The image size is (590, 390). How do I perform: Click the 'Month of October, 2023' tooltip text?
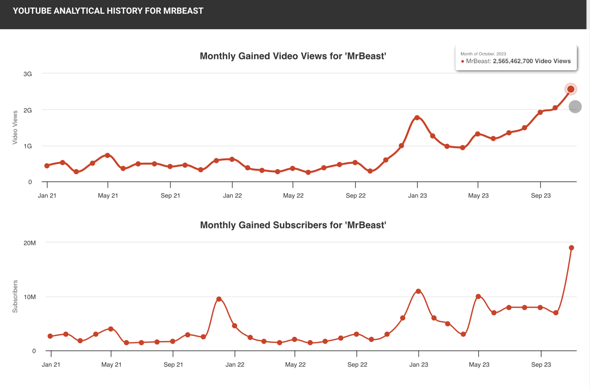click(x=483, y=54)
